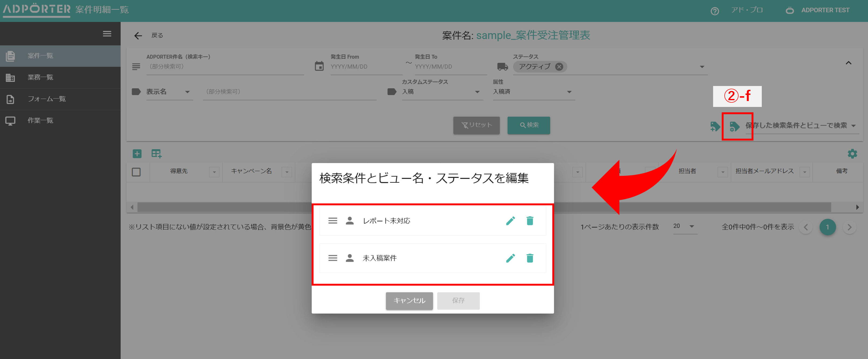This screenshot has width=868, height=359.
Task: Click the リセット button
Action: [x=476, y=125]
